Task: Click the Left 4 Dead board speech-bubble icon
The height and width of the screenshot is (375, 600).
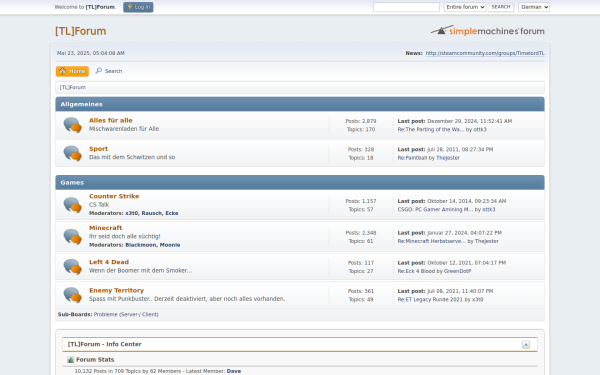Action: coord(72,267)
